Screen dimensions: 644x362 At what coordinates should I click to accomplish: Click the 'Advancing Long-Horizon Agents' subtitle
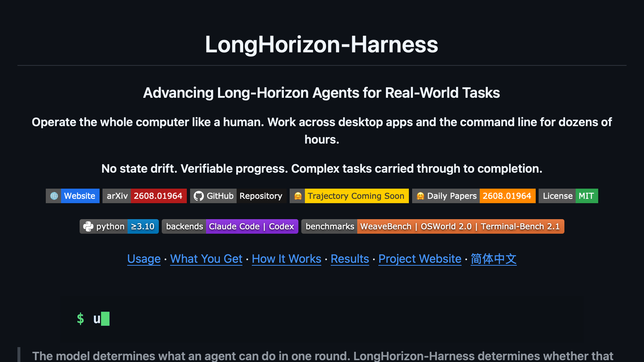tap(322, 93)
